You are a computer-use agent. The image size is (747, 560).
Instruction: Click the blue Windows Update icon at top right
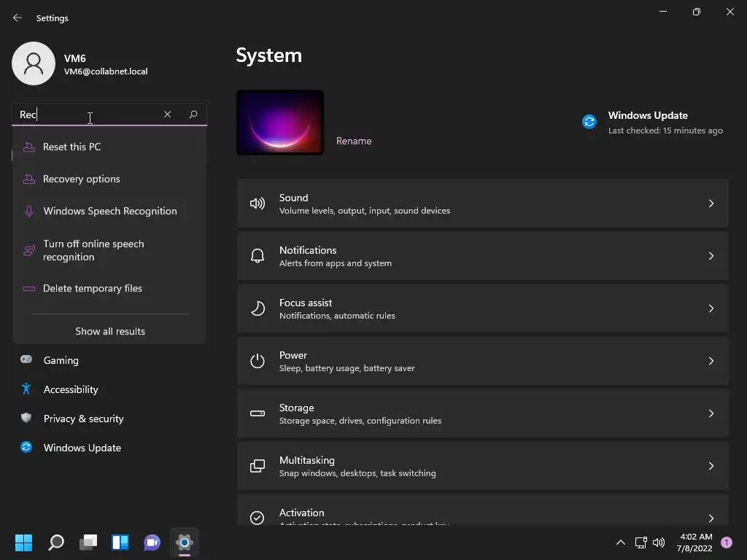tap(589, 122)
